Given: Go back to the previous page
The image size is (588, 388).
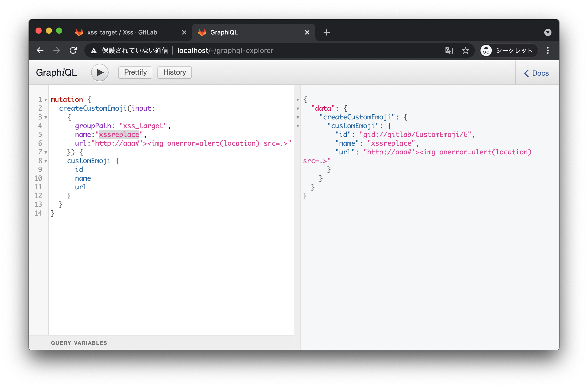Looking at the screenshot, I should (x=40, y=50).
